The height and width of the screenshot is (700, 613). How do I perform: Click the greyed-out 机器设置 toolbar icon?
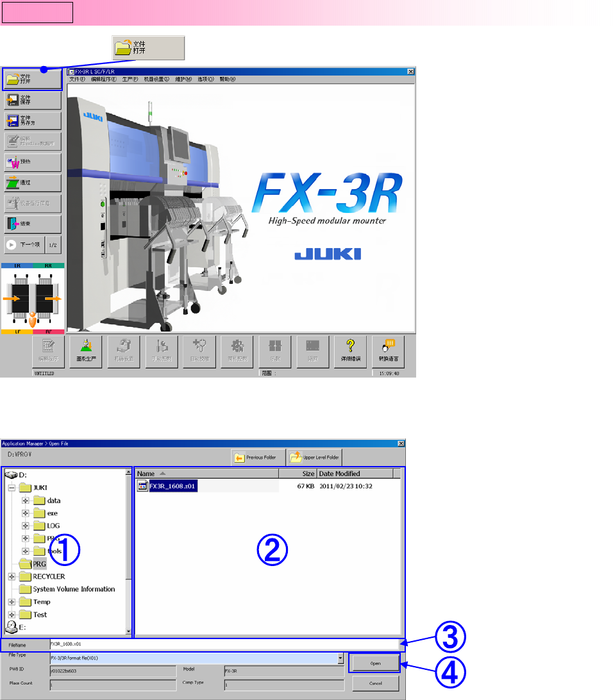[124, 351]
